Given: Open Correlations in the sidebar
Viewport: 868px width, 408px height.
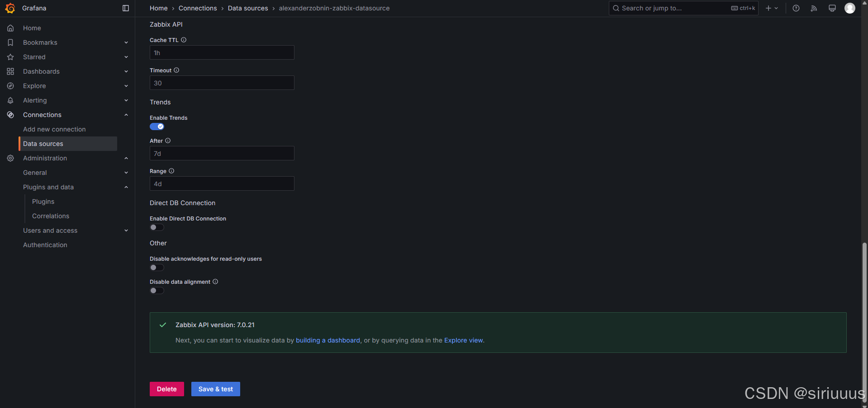Looking at the screenshot, I should pos(51,216).
